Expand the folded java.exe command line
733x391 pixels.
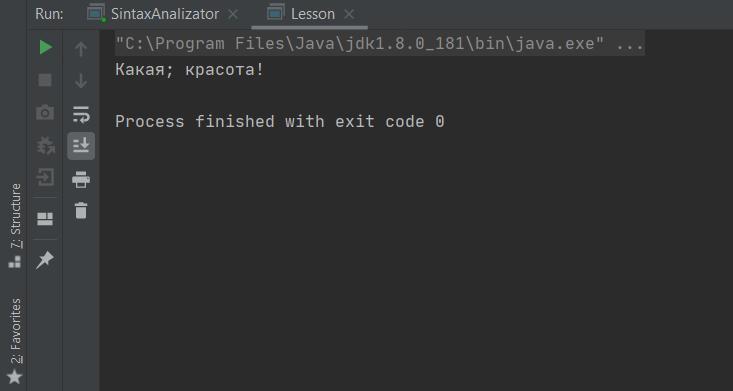pyautogui.click(x=631, y=44)
